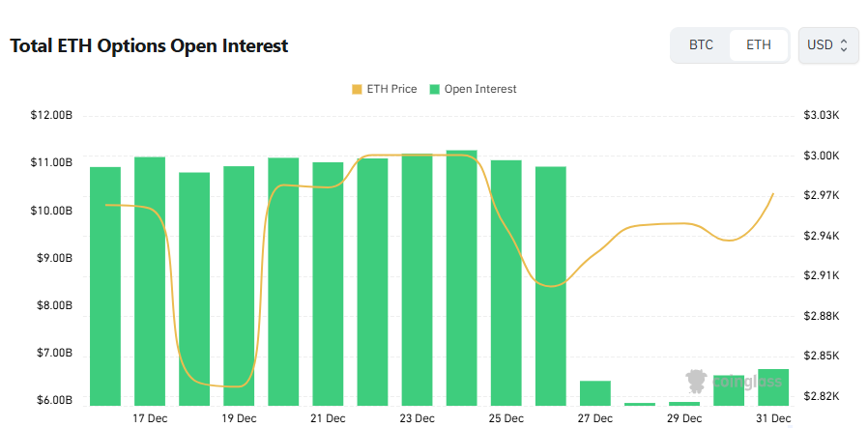The width and height of the screenshot is (868, 428).
Task: Select the 25 Dec green bar
Action: [x=506, y=282]
